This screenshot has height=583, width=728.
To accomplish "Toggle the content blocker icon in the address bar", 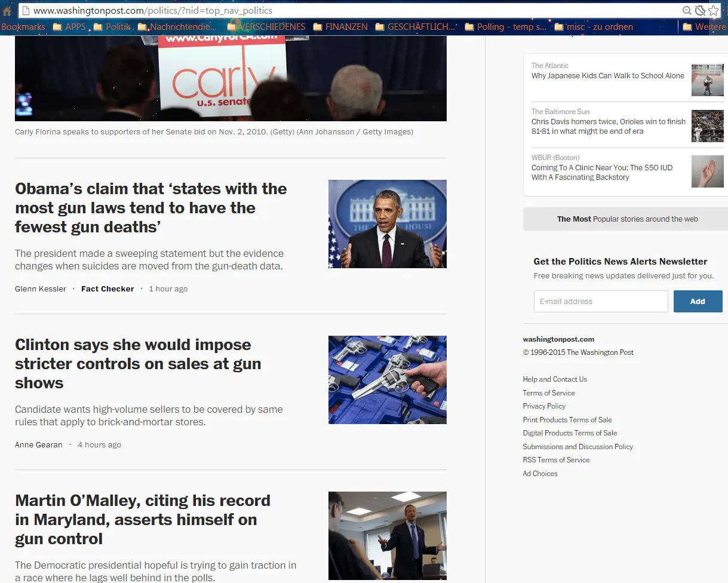I will coord(700,10).
